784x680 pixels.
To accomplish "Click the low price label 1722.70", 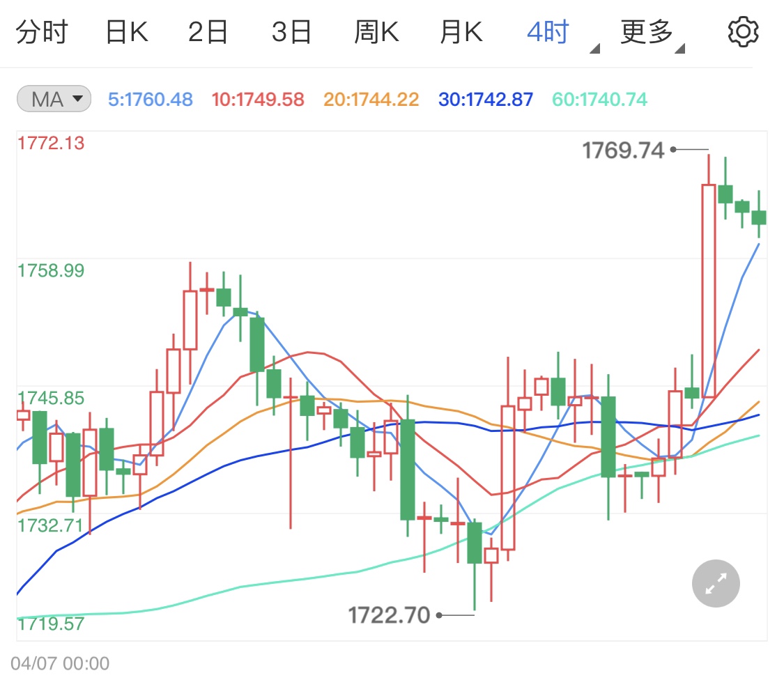I will (x=389, y=615).
